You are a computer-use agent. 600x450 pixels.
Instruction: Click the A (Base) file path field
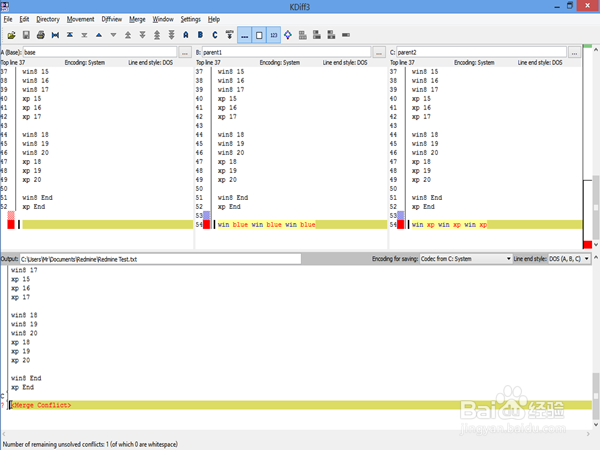pyautogui.click(x=100, y=52)
